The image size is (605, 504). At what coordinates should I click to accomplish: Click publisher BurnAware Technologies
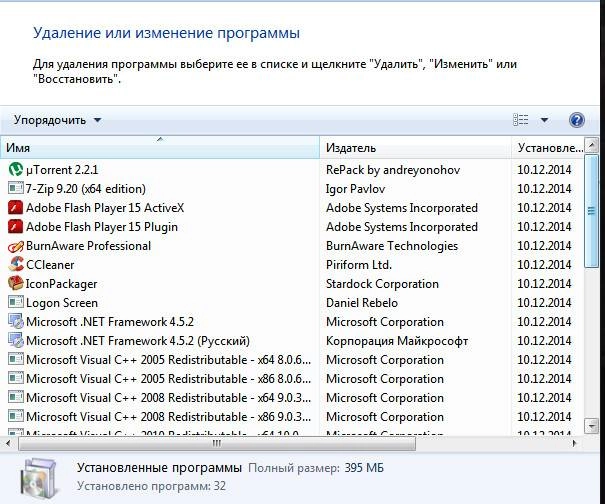tap(392, 246)
